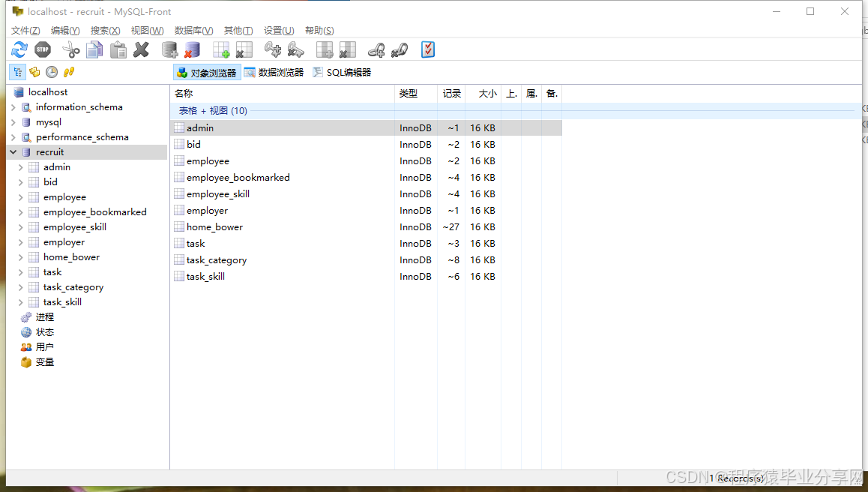The image size is (868, 492).
Task: Select employee_skill row in object list
Action: (366, 194)
